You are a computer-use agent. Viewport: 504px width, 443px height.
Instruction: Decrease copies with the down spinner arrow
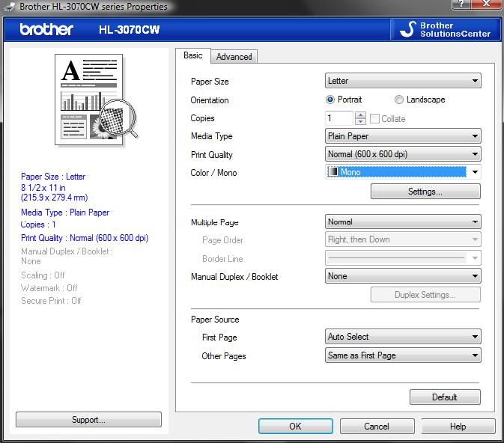click(x=361, y=122)
